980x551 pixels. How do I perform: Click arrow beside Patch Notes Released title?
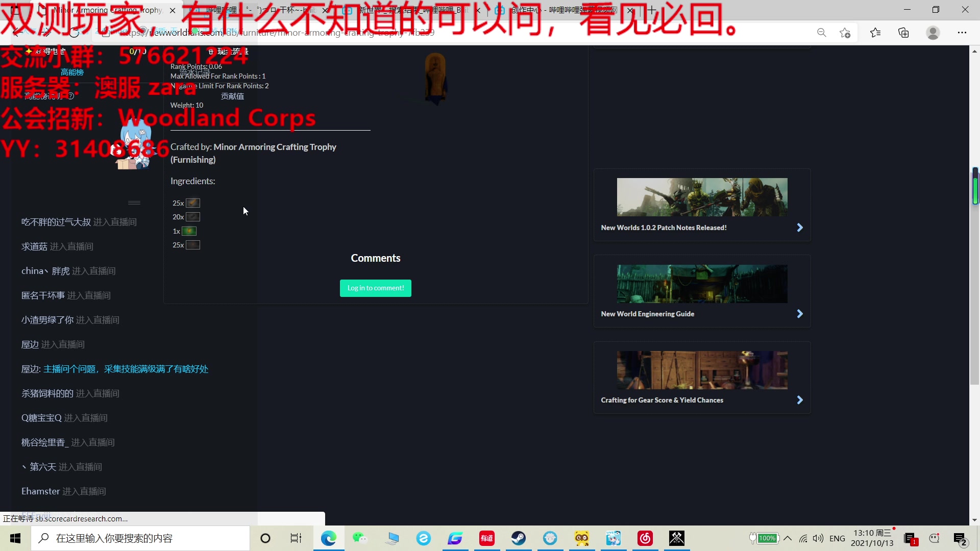pos(800,228)
